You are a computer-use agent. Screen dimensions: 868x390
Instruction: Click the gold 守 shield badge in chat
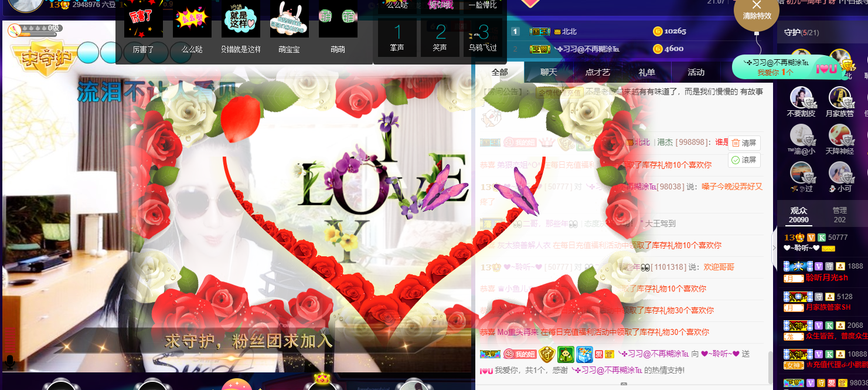coord(547,354)
